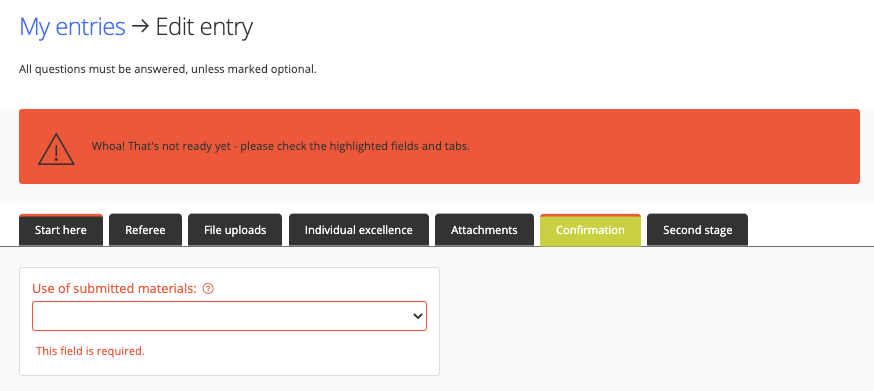This screenshot has width=874, height=391.
Task: Click the Edit entry heading
Action: click(x=204, y=27)
